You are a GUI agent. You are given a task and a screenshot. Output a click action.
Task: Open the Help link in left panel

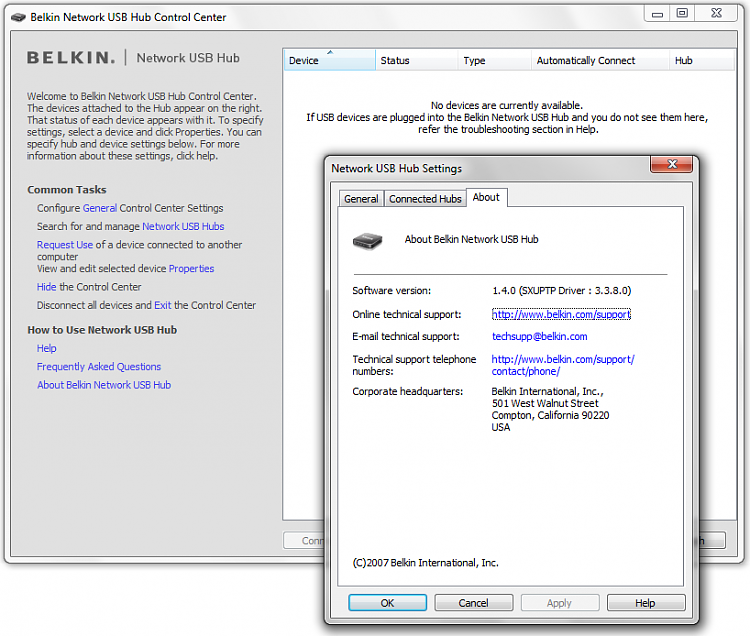(x=46, y=348)
